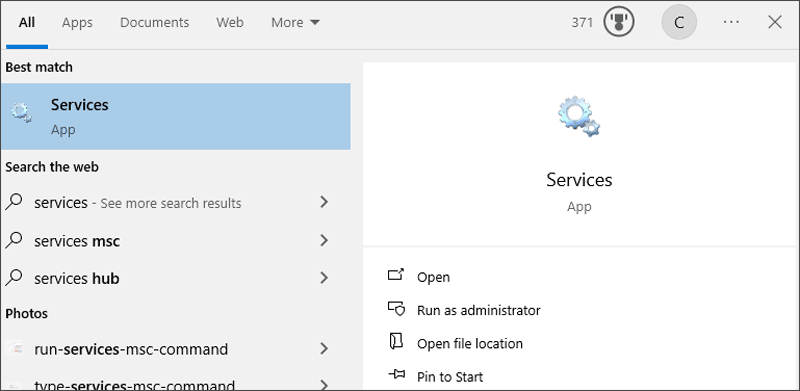Screen dimensions: 800x391
Task: Click the large Services gears icon in preview pane
Action: [x=579, y=116]
